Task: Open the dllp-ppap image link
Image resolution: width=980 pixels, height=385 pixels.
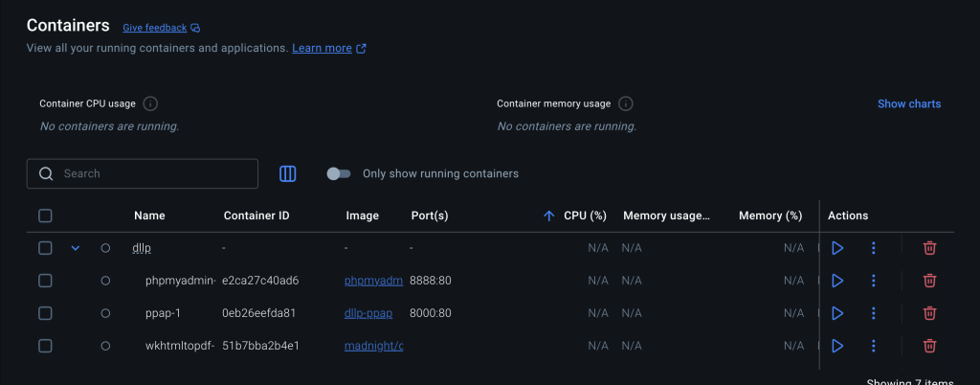Action: pos(368,313)
